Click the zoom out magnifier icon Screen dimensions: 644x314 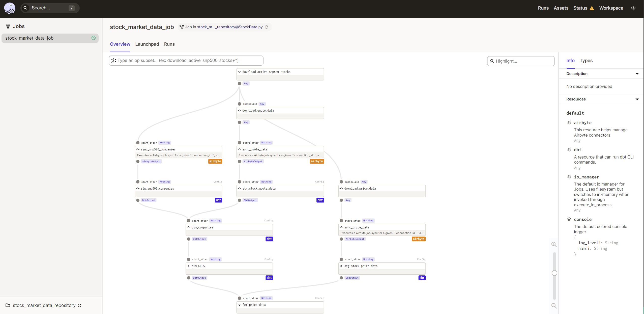(554, 306)
